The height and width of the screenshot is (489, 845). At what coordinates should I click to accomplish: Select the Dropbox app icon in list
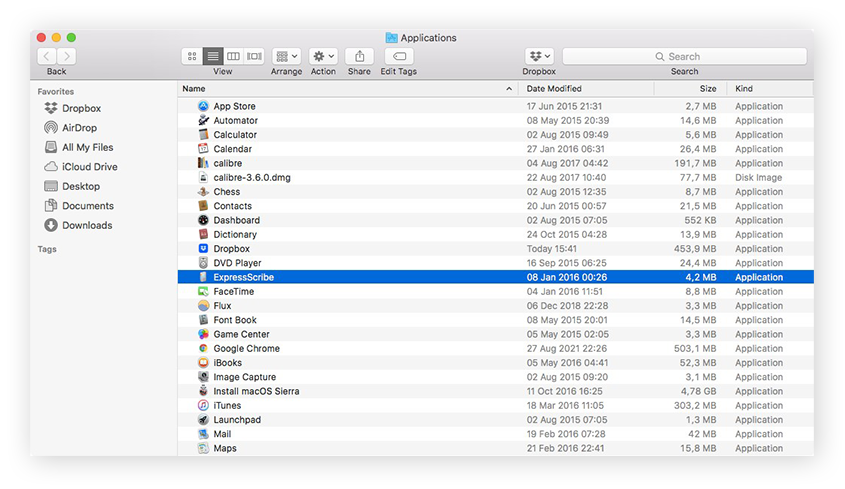pos(203,249)
